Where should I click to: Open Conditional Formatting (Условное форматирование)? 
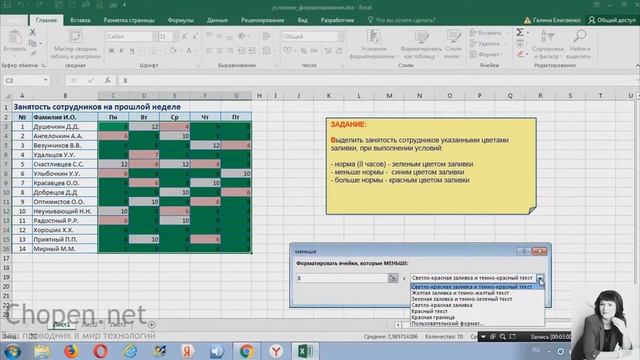click(x=374, y=45)
